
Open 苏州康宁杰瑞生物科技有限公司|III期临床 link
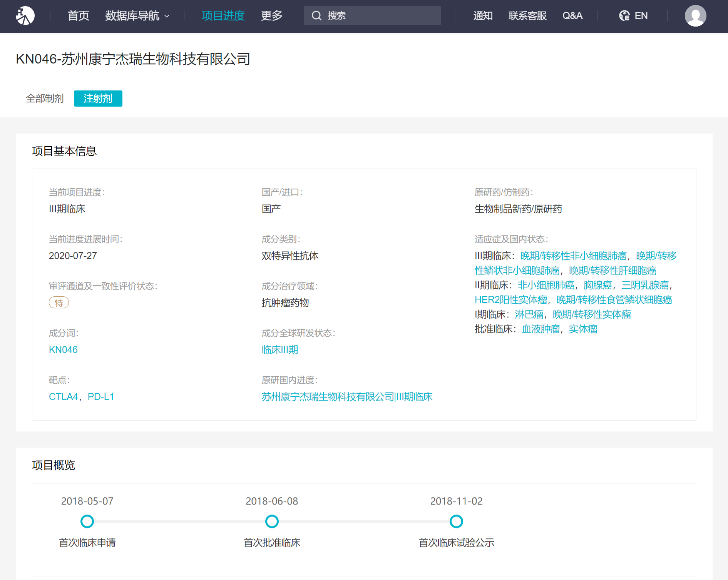pyautogui.click(x=347, y=396)
